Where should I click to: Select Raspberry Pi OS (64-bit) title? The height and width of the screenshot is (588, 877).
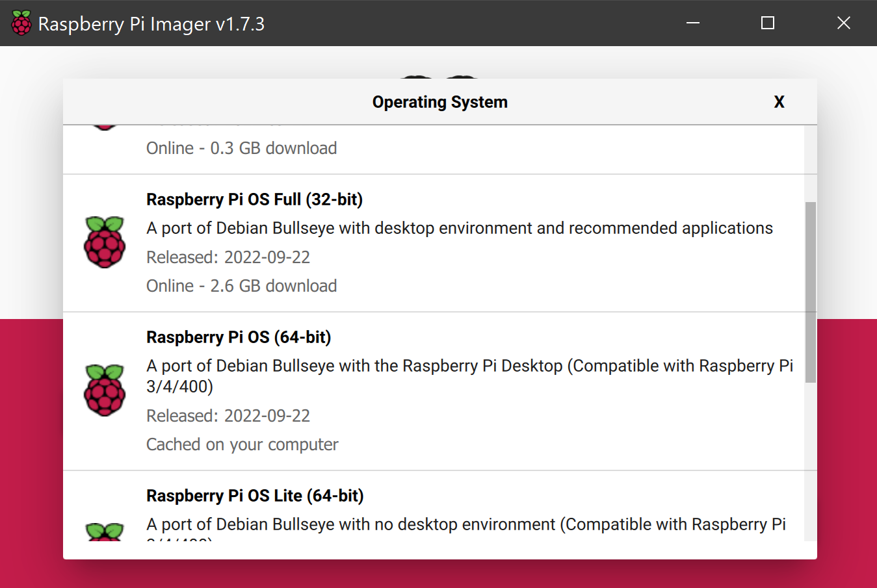point(239,337)
